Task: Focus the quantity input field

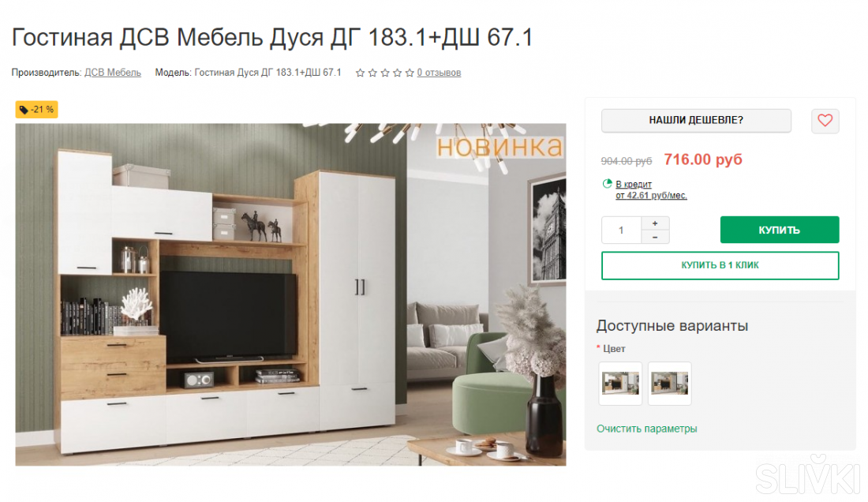Action: 622,230
